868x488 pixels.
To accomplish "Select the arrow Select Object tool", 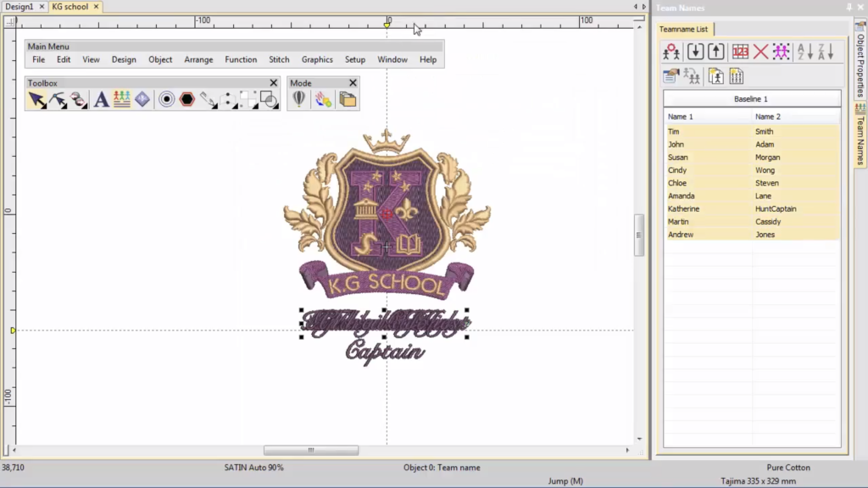I will (36, 100).
